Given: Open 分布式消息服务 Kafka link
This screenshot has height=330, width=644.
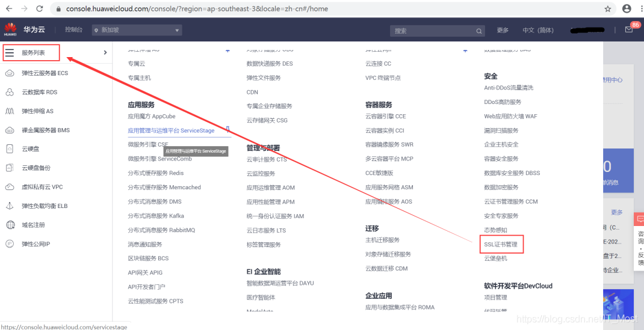Looking at the screenshot, I should tap(156, 216).
